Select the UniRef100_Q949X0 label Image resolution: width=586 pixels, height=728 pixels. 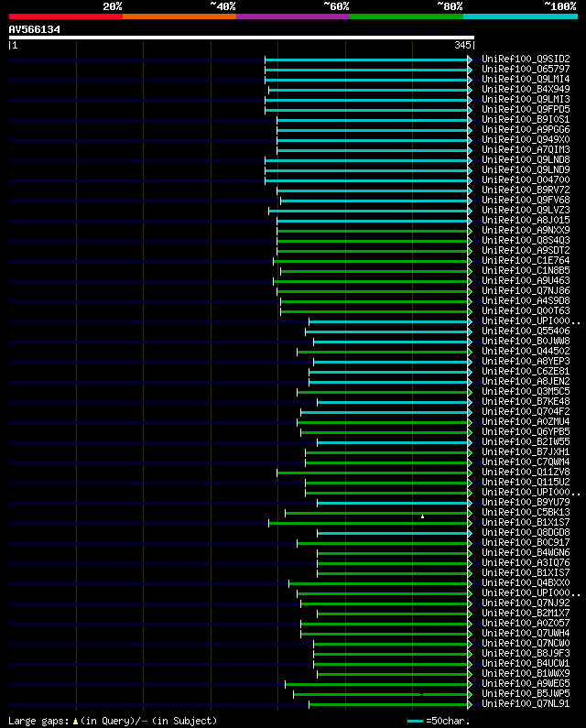pyautogui.click(x=526, y=140)
